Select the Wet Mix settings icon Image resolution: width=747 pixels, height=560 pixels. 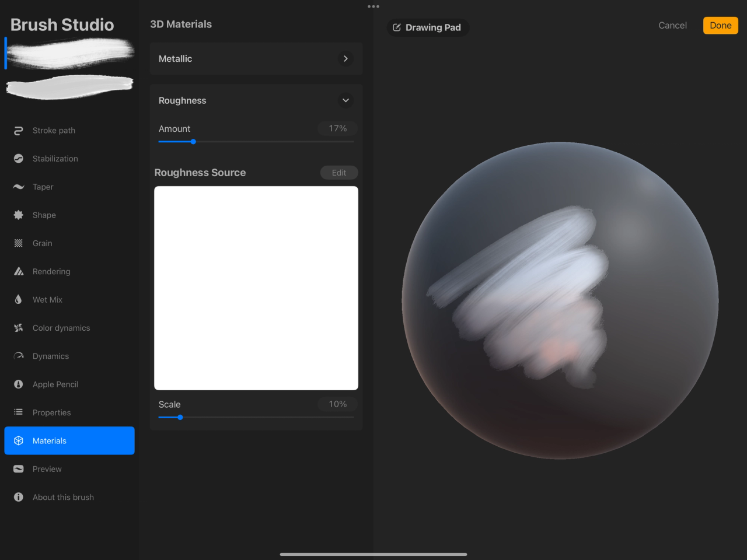(x=18, y=299)
